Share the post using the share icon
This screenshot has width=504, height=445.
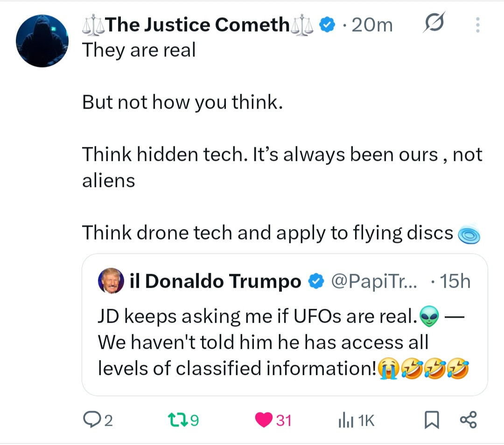(x=468, y=420)
